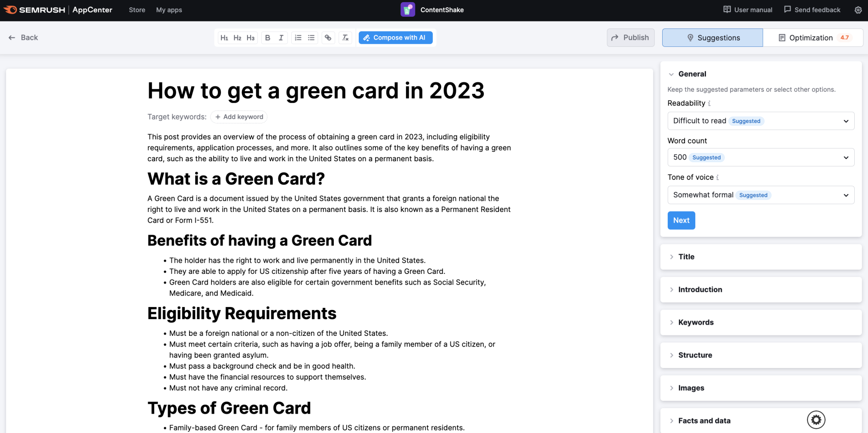Apply Heading 1 formatting
Image resolution: width=868 pixels, height=433 pixels.
pyautogui.click(x=224, y=38)
